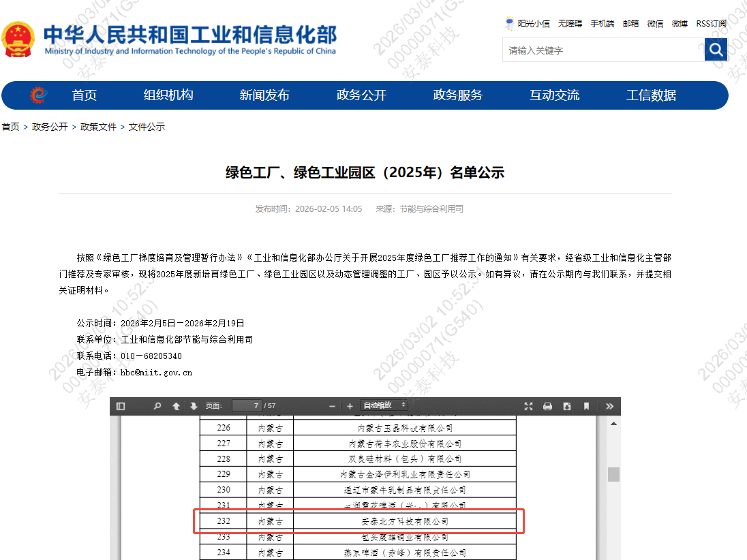747x560 pixels.
Task: Open find-in-document search in PDF toolbar
Action: click(x=157, y=406)
